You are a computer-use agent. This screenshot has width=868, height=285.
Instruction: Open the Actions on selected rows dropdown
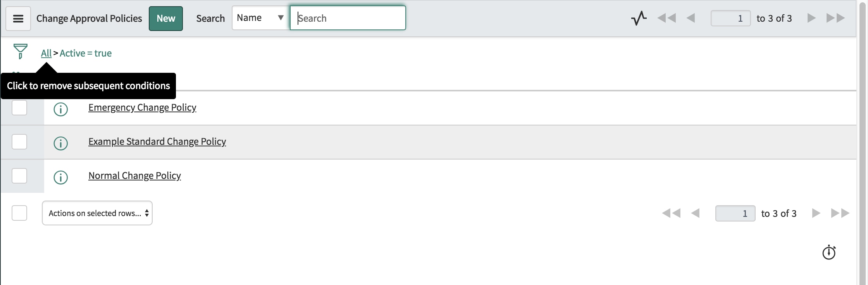97,213
